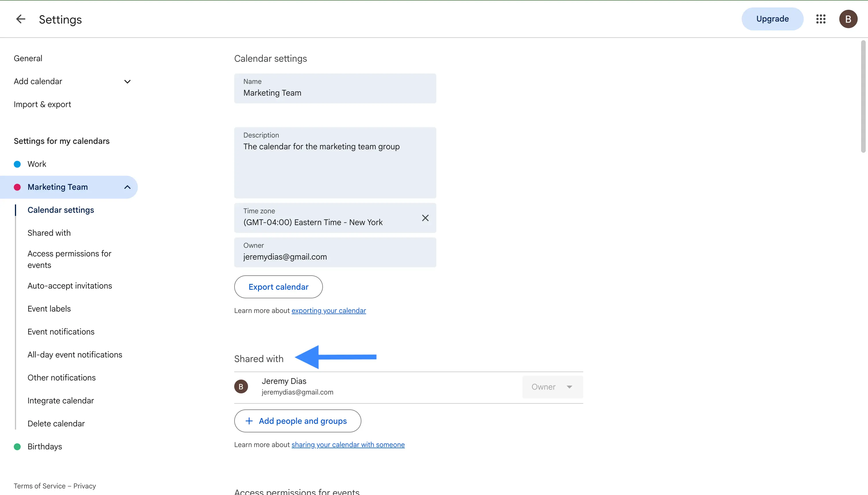Click Export calendar button

click(x=278, y=287)
